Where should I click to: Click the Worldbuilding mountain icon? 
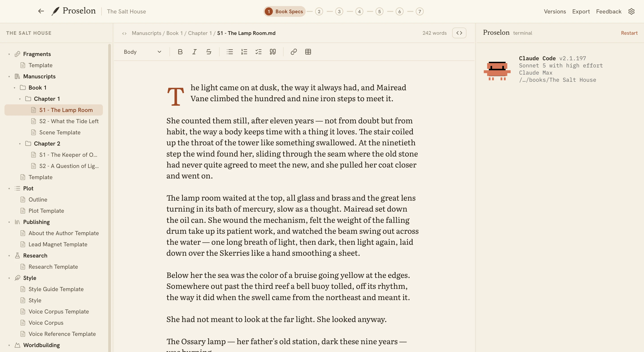point(17,345)
